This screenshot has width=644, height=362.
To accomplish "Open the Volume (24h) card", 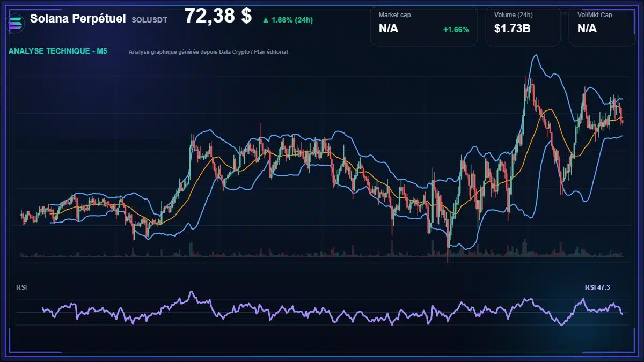I will (x=523, y=26).
